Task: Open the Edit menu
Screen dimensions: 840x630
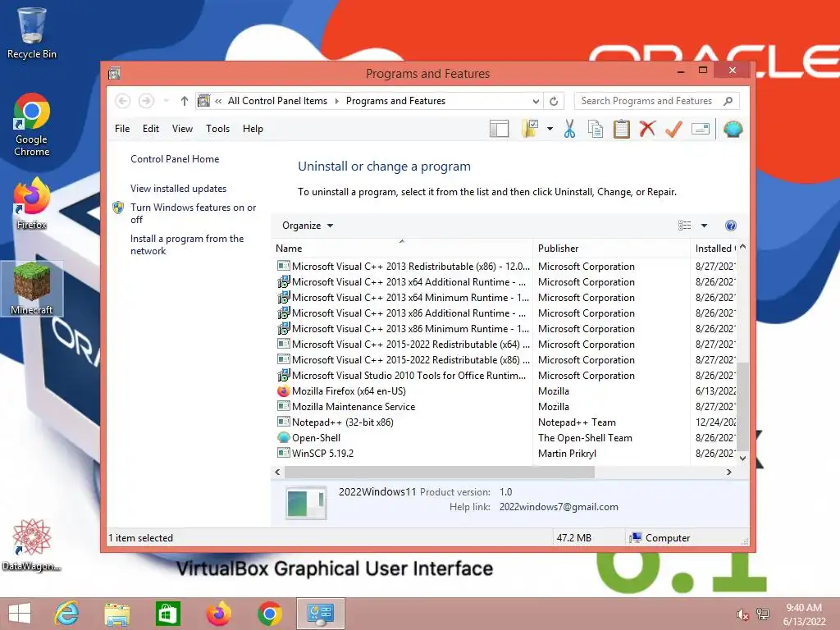Action: point(151,129)
